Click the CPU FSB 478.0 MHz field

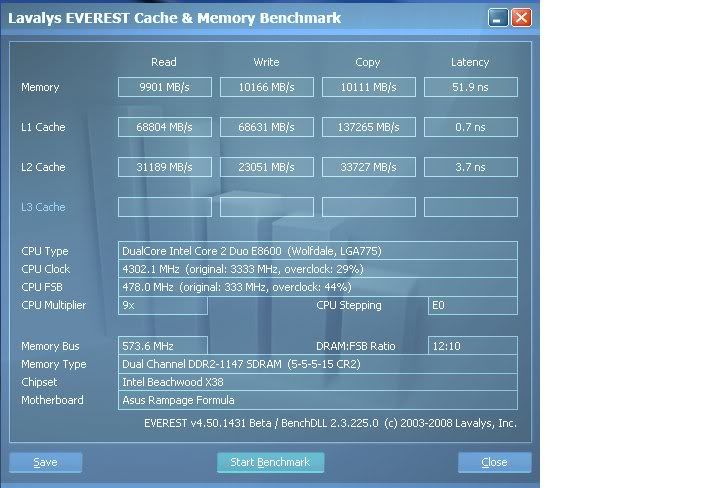(318, 287)
